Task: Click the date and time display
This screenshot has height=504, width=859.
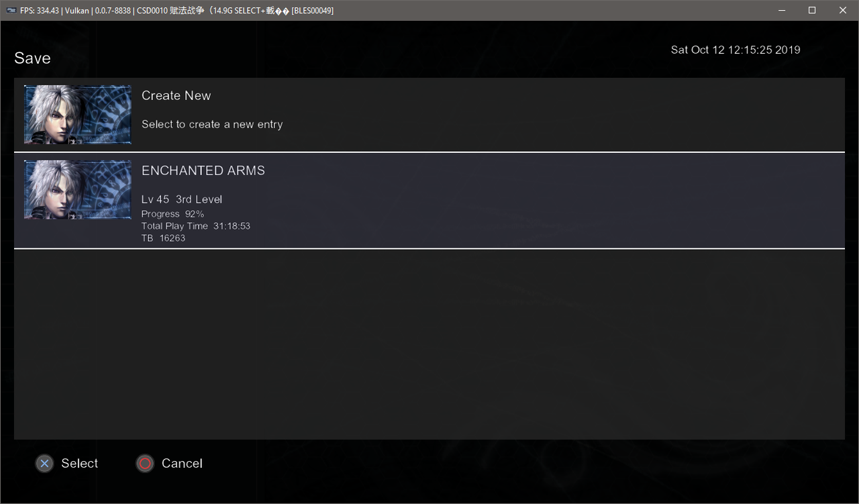Action: tap(736, 50)
